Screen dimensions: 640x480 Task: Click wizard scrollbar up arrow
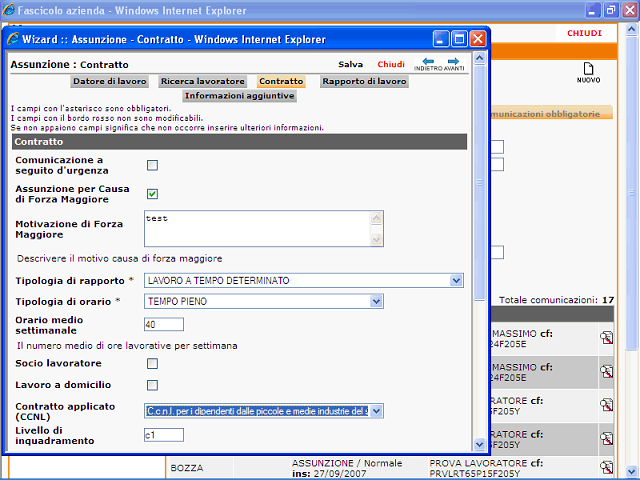480,58
